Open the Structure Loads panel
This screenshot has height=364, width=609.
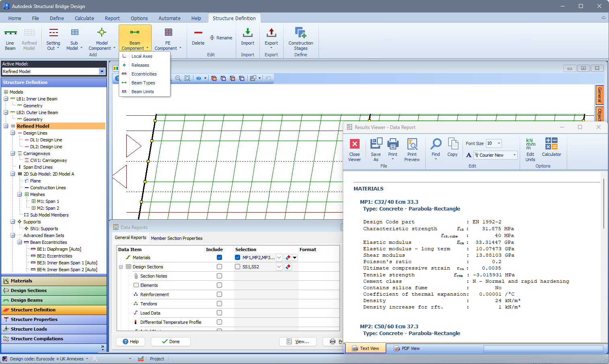click(54, 329)
